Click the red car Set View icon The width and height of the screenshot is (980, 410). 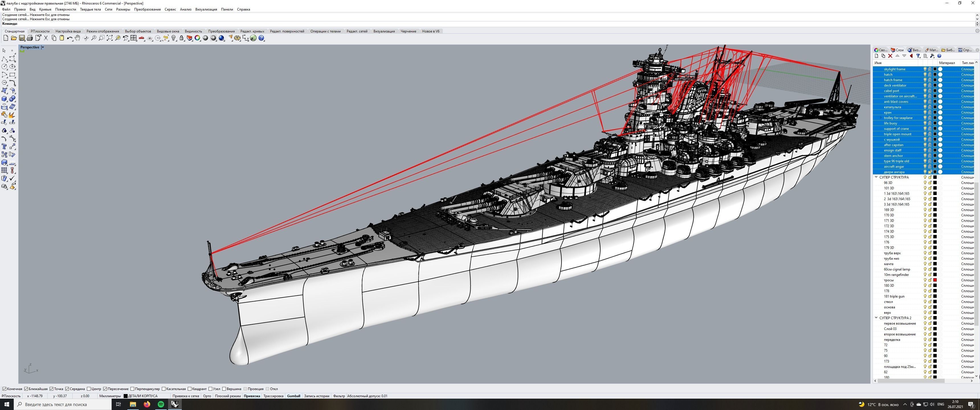tap(142, 38)
